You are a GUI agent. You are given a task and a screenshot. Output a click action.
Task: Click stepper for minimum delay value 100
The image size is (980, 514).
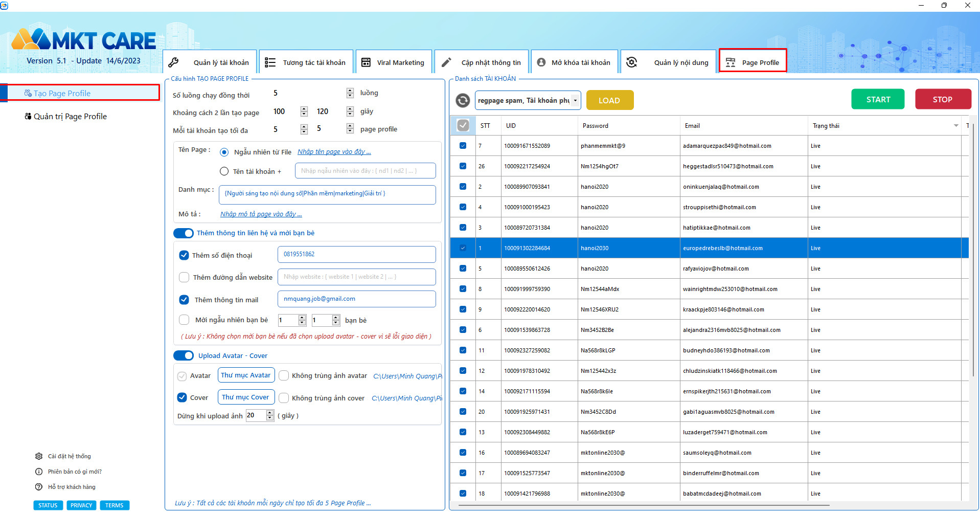point(304,111)
